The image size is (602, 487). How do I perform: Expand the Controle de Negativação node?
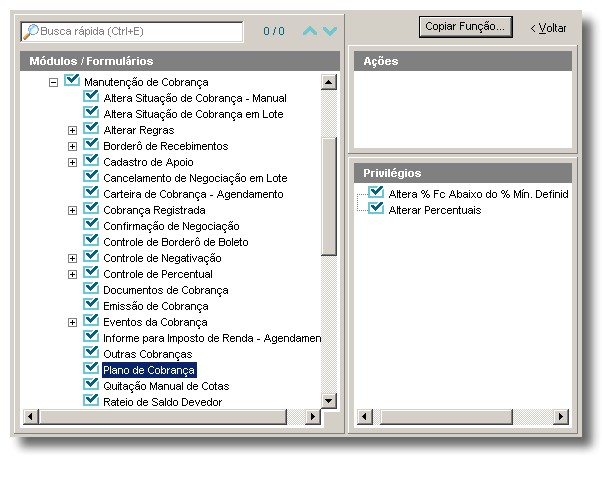pyautogui.click(x=72, y=258)
